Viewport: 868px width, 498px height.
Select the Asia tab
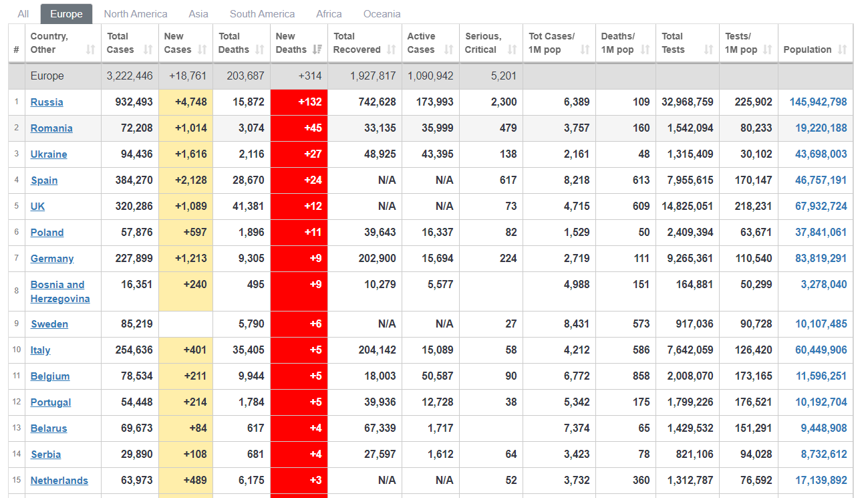click(198, 14)
